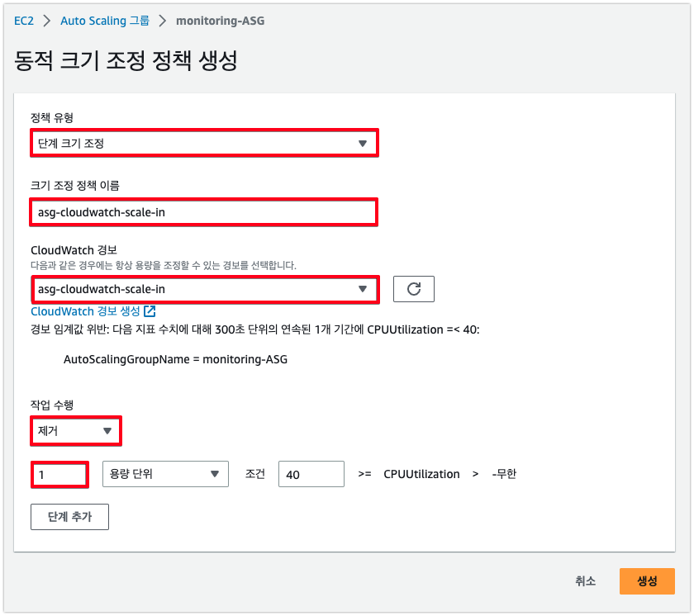The height and width of the screenshot is (616, 694).
Task: Open the 정책 유형 dropdown showing 단계 크기 조정
Action: point(204,143)
